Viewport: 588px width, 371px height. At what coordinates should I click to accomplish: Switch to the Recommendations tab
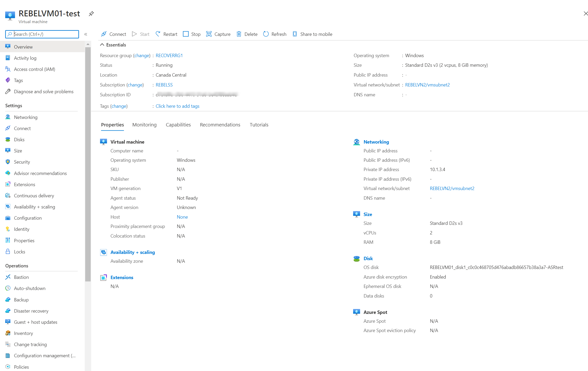point(220,125)
